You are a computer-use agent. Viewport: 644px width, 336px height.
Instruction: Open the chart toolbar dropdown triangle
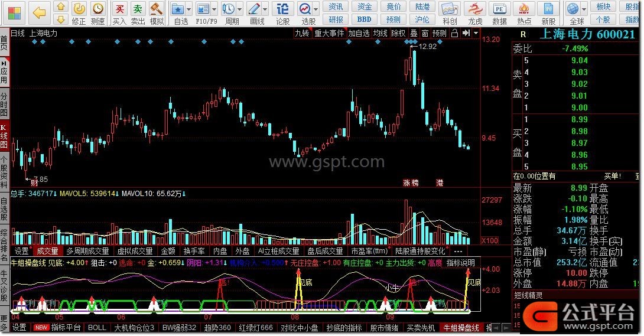[x=476, y=33]
